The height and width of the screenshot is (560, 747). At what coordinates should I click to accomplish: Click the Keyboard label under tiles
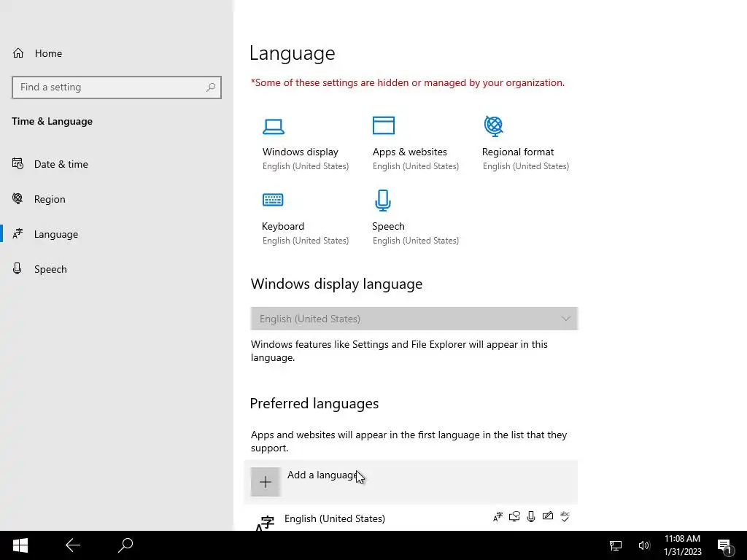pos(283,226)
